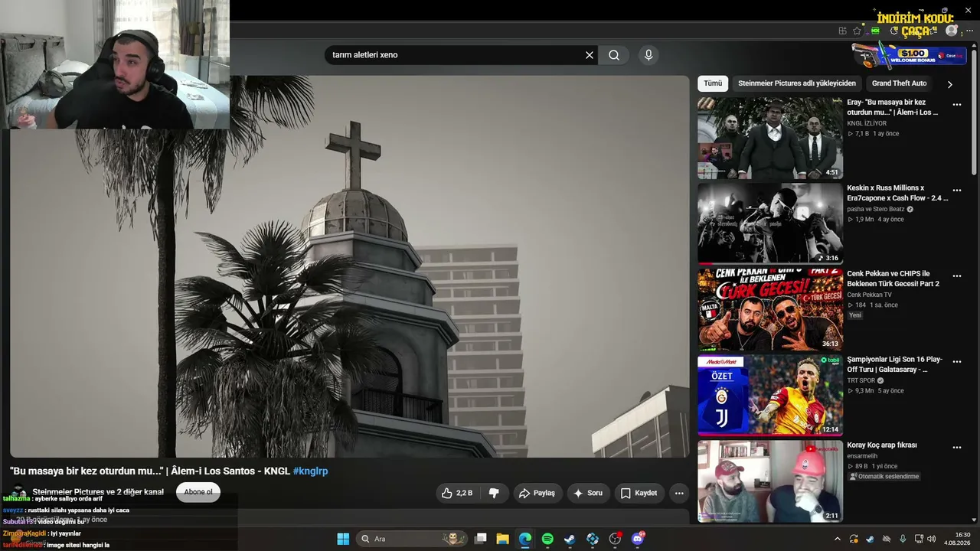Open Cenk Pekkan Türk Gecesi thumbnail

click(770, 309)
